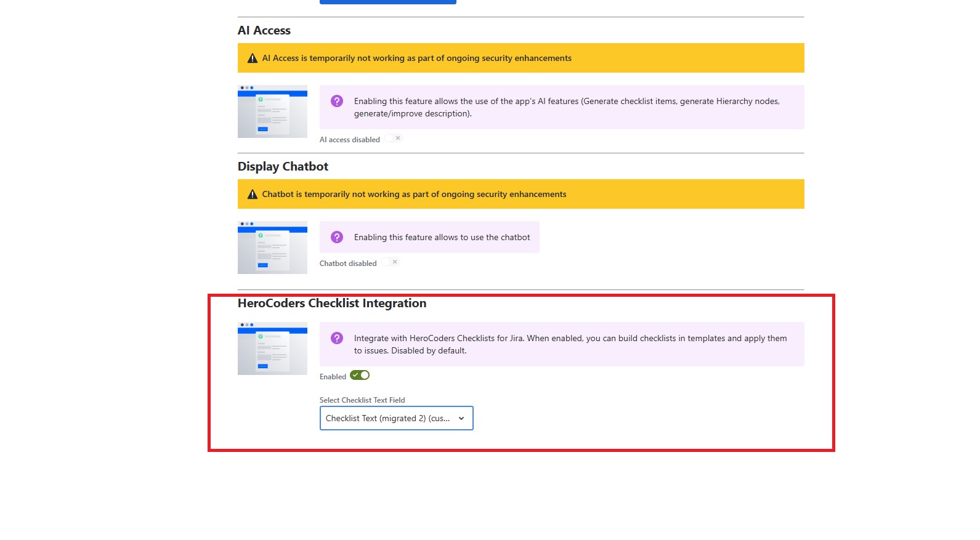Click the AI Access preview thumbnail
The image size is (980, 540).
[x=272, y=111]
